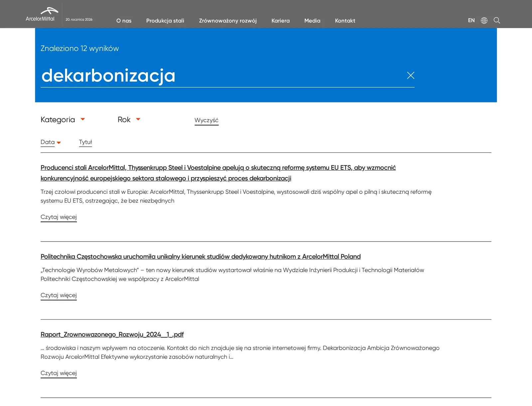Image resolution: width=532 pixels, height=406 pixels.
Task: Click Czytaj więcej under EU ETS article
Action: pos(59,217)
